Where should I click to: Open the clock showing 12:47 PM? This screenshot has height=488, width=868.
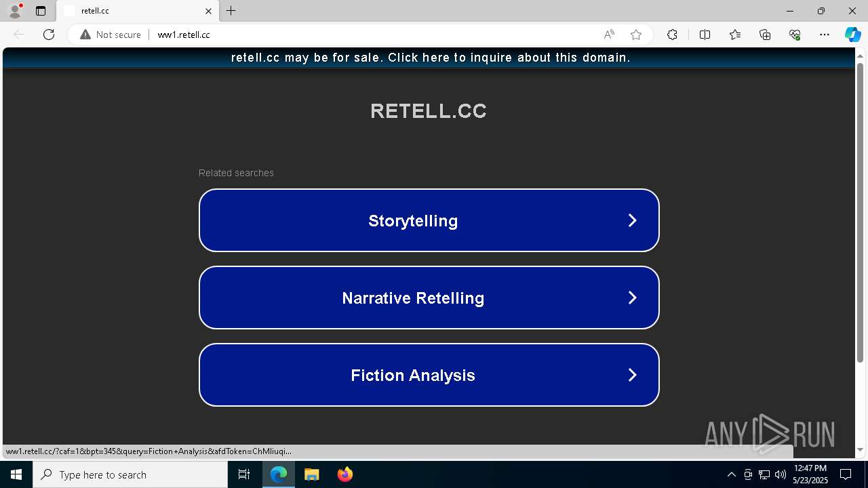click(810, 474)
